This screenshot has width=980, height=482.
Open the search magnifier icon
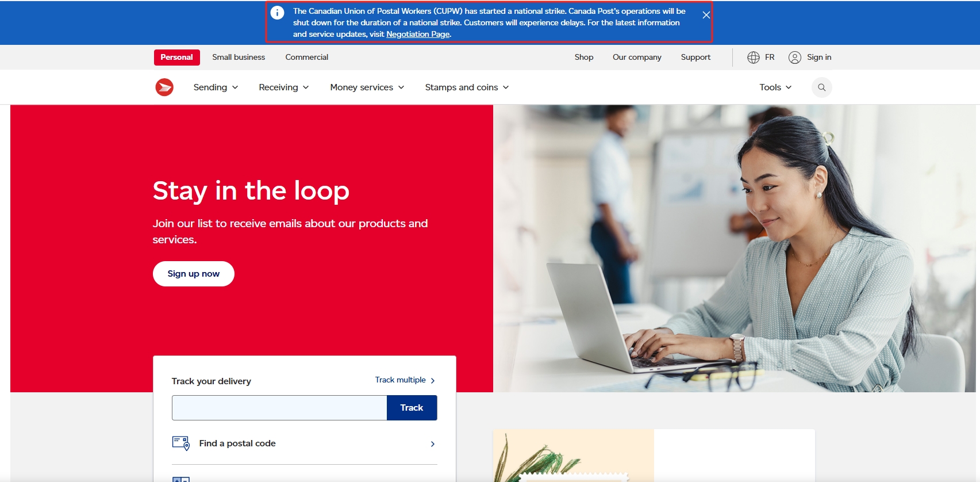coord(822,87)
